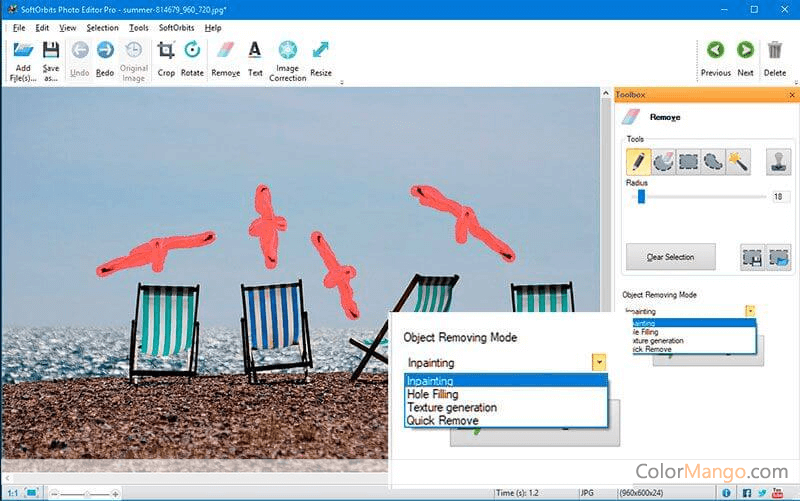
Task: Choose Hole Filling in enlarged mode list
Action: pyautogui.click(x=432, y=394)
